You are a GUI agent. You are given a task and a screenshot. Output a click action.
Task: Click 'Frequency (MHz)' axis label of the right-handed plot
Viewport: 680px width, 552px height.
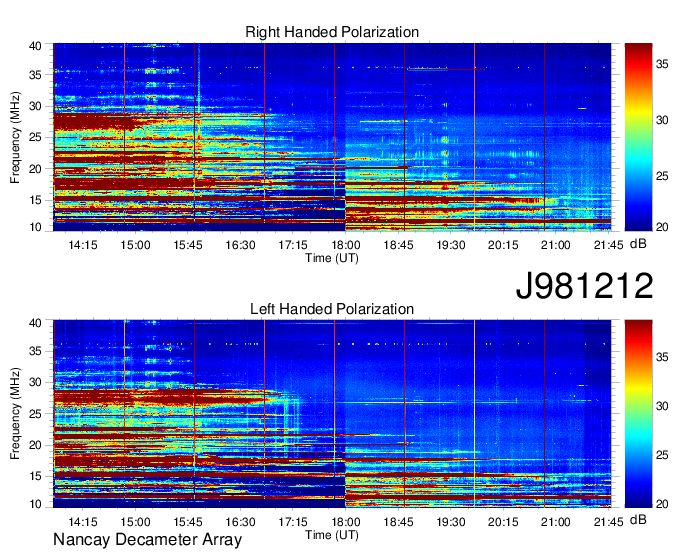point(15,137)
